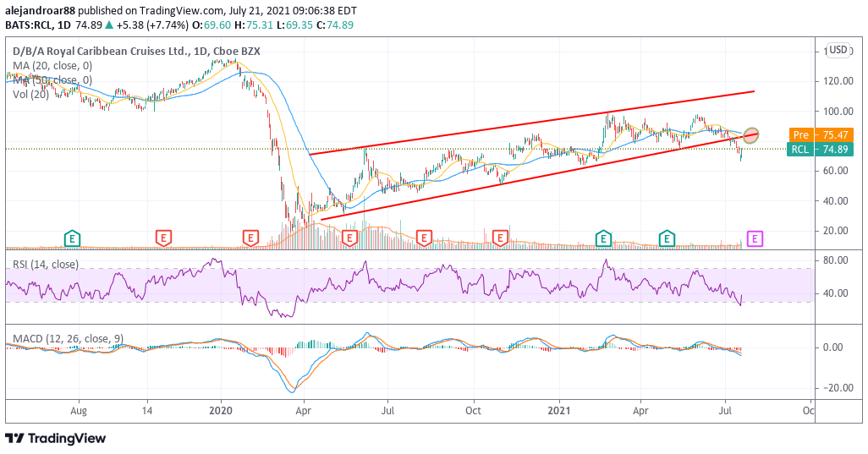The height and width of the screenshot is (454, 868).
Task: Click the 2021 time axis label
Action: pos(559,411)
